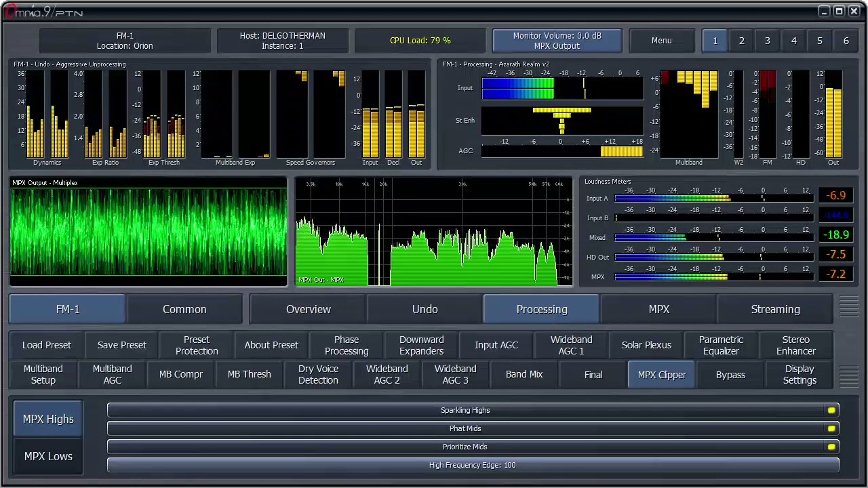Click the MPX Out spectrum analyzer display

coord(434,232)
